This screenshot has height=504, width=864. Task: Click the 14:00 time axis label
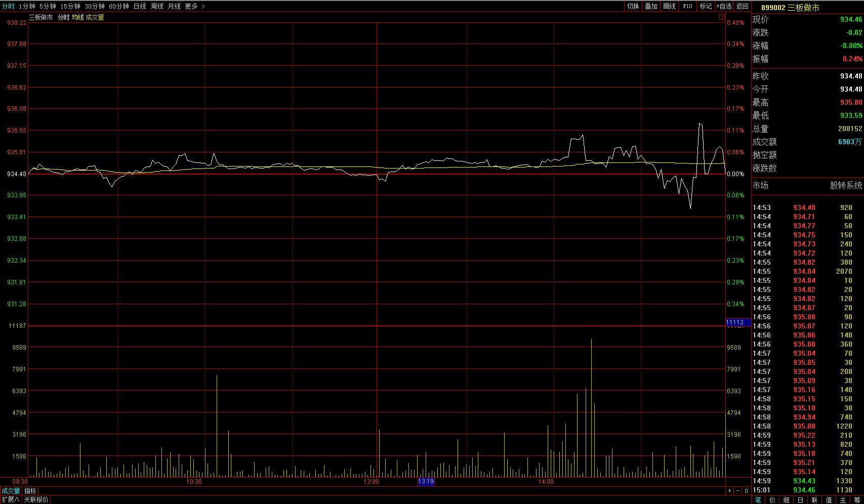[546, 482]
